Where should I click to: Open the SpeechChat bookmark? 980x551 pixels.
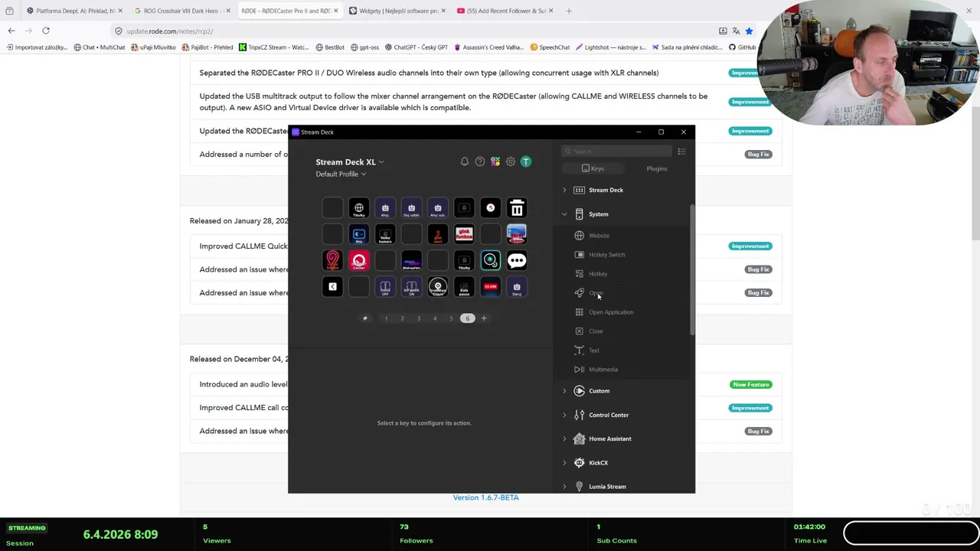pos(550,47)
